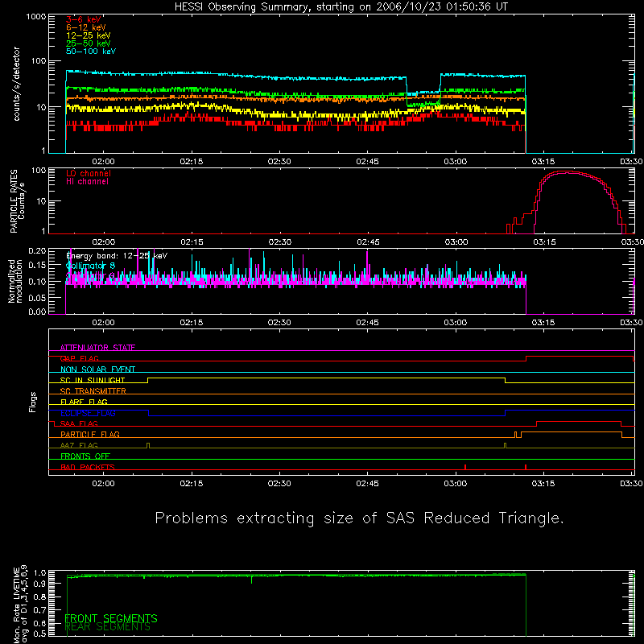
Task: Click the BAD PACKETS flag label
Action: pyautogui.click(x=88, y=468)
